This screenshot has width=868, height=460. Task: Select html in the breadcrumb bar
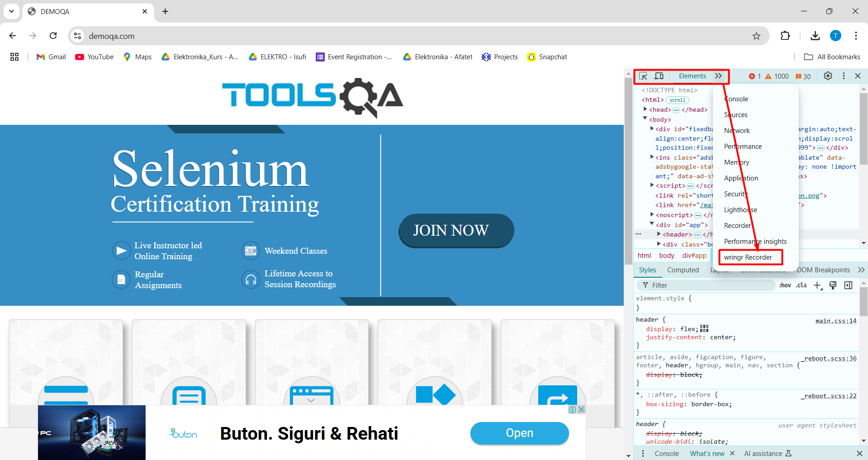coord(644,256)
